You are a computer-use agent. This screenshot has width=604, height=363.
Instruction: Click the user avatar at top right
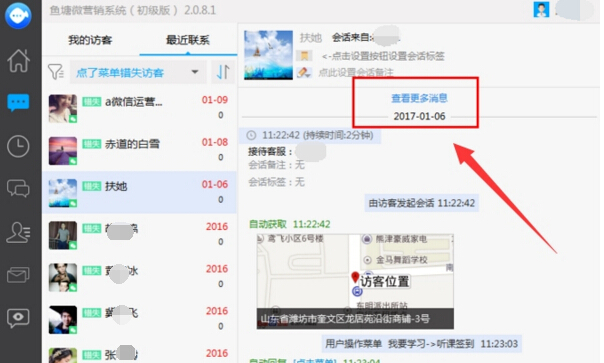(x=541, y=10)
